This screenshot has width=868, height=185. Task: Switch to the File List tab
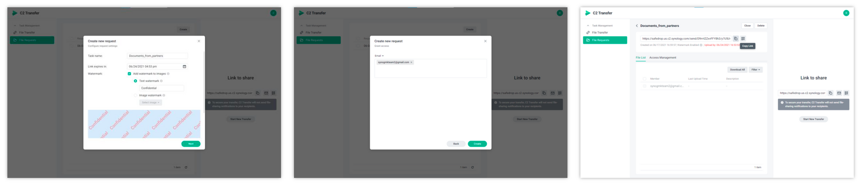[x=641, y=58]
